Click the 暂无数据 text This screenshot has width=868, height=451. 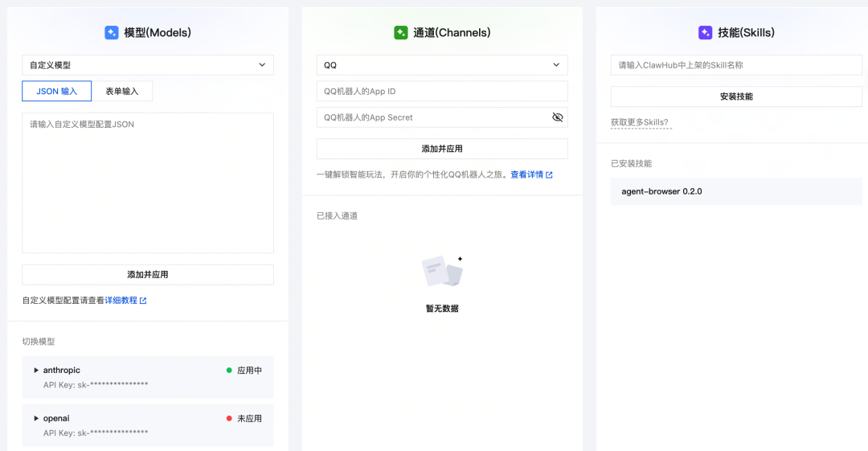[x=442, y=309]
